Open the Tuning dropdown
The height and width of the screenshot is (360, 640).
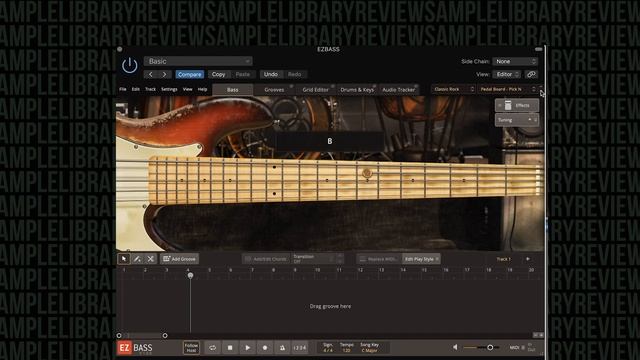tap(517, 120)
